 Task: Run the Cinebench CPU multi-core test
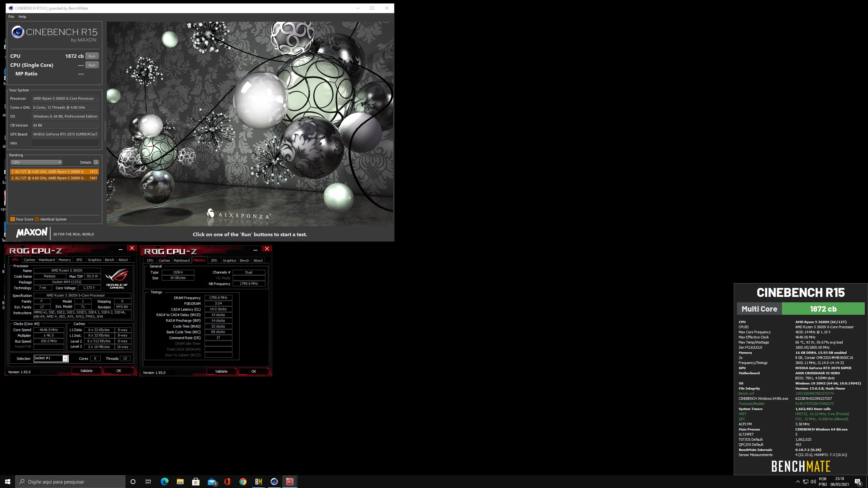[92, 56]
